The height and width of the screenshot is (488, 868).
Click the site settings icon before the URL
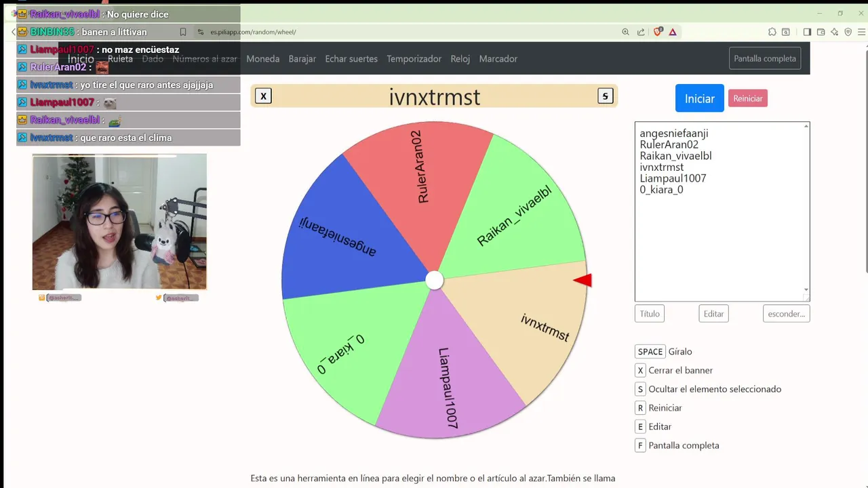pos(200,32)
